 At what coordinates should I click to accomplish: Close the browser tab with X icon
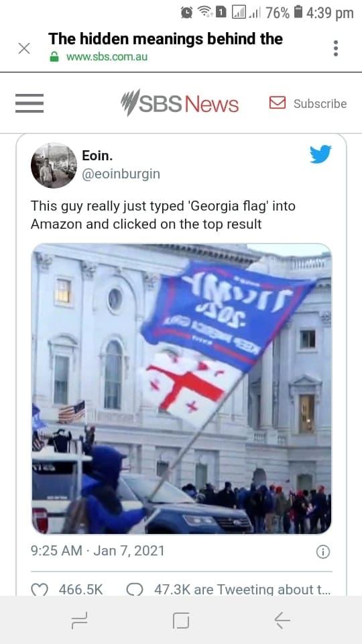tap(24, 48)
